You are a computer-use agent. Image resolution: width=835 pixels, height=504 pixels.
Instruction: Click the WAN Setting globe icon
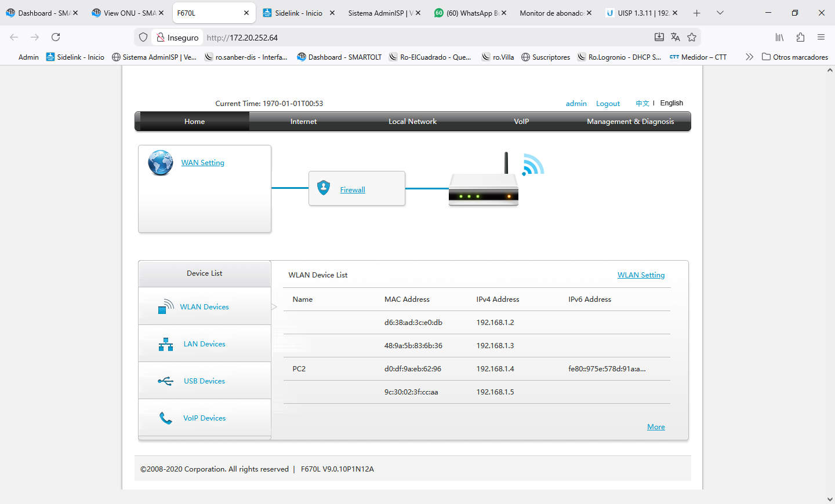[161, 163]
